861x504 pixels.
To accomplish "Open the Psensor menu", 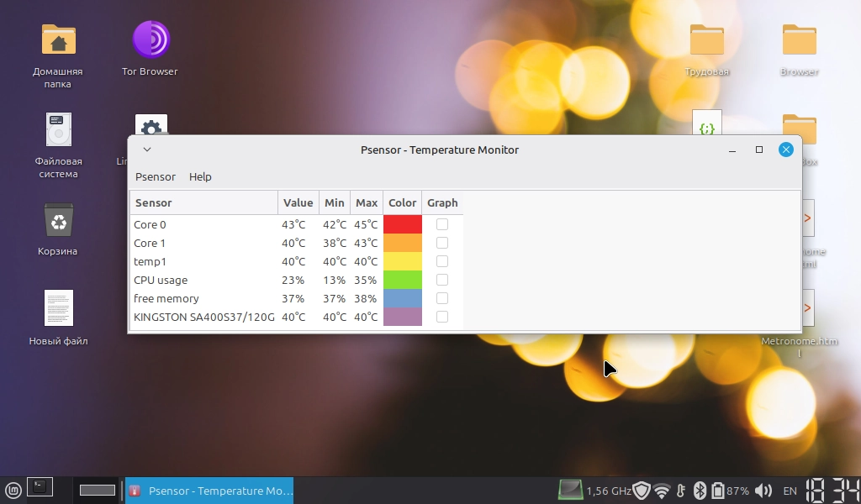I will [156, 176].
